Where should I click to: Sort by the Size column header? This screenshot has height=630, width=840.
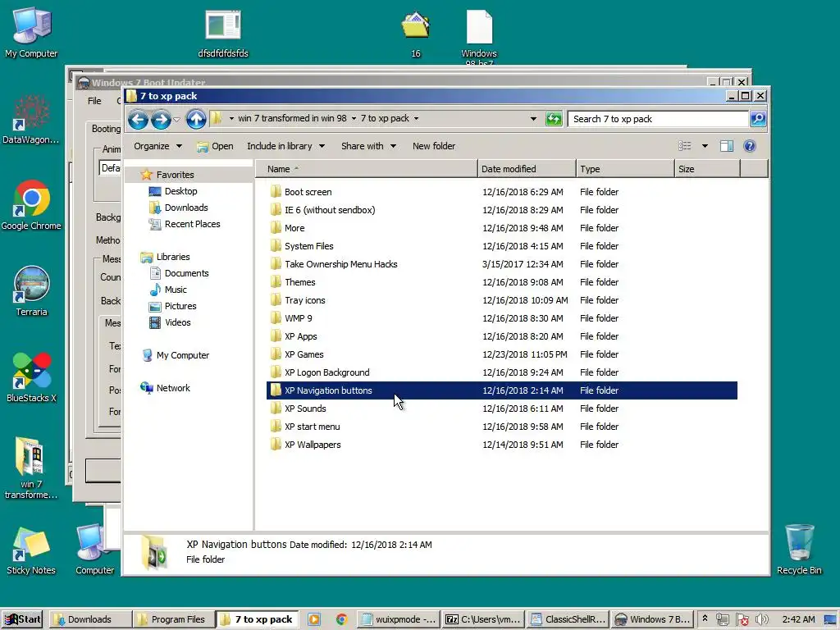(x=707, y=169)
